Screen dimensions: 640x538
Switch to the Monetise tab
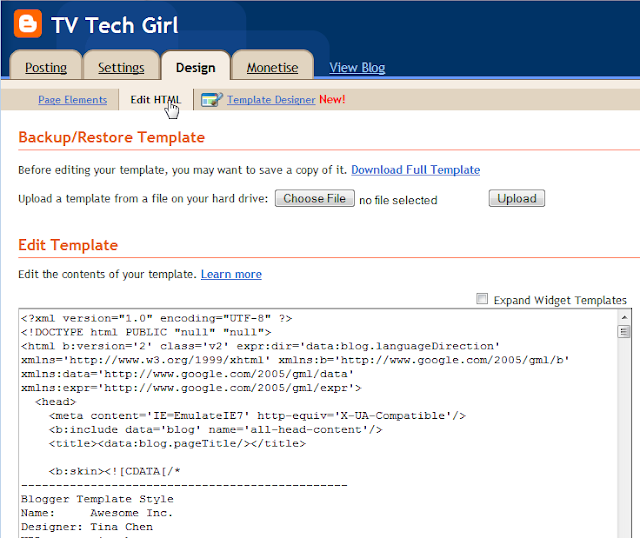[272, 67]
